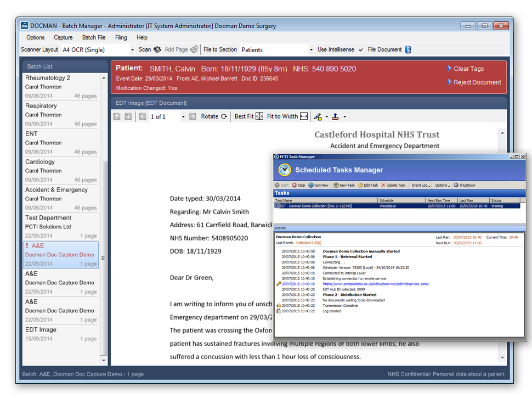Open Event Log dropdown in Task Manager
Viewport: 532px width, 398px height.
[421, 186]
